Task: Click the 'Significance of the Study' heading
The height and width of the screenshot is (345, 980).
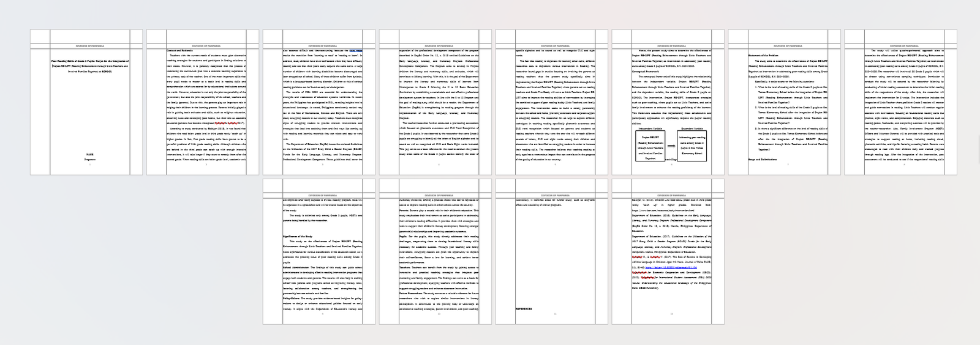Action: click(x=297, y=236)
